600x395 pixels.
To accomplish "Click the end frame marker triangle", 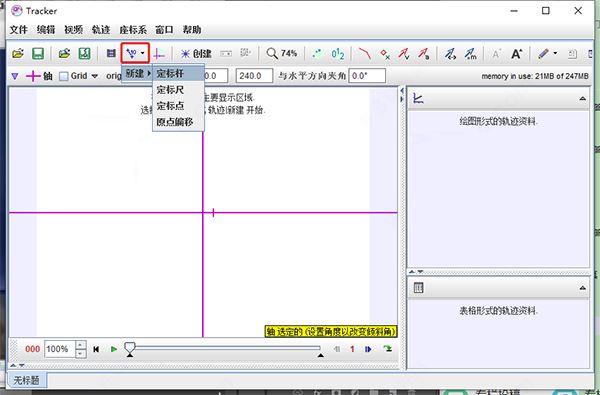I will pos(321,356).
